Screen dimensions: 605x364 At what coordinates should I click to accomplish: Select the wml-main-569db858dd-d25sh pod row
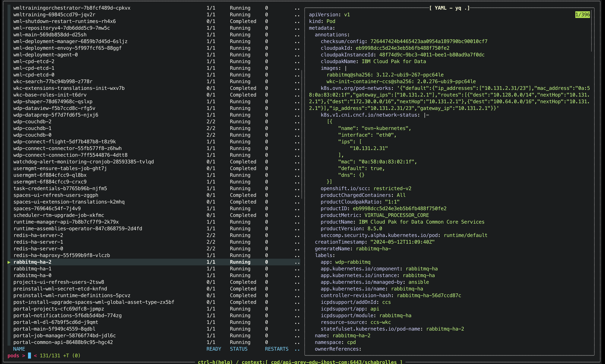(x=50, y=35)
